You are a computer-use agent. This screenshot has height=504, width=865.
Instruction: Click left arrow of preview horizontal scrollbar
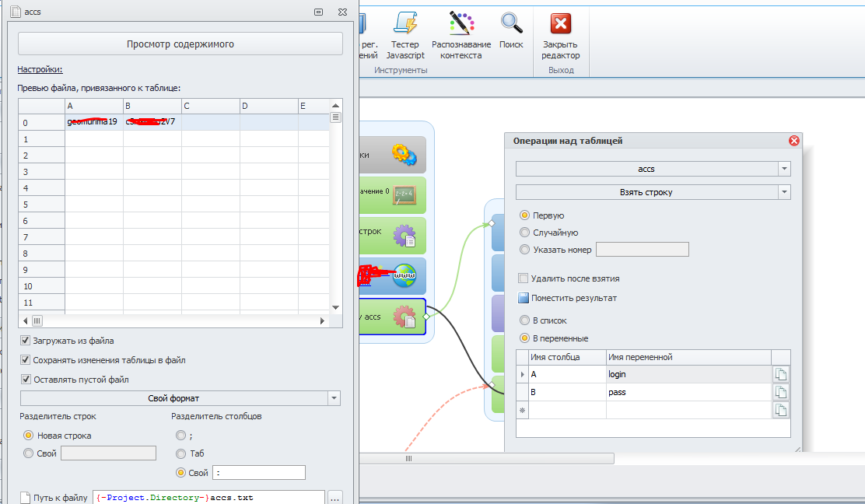(26, 320)
